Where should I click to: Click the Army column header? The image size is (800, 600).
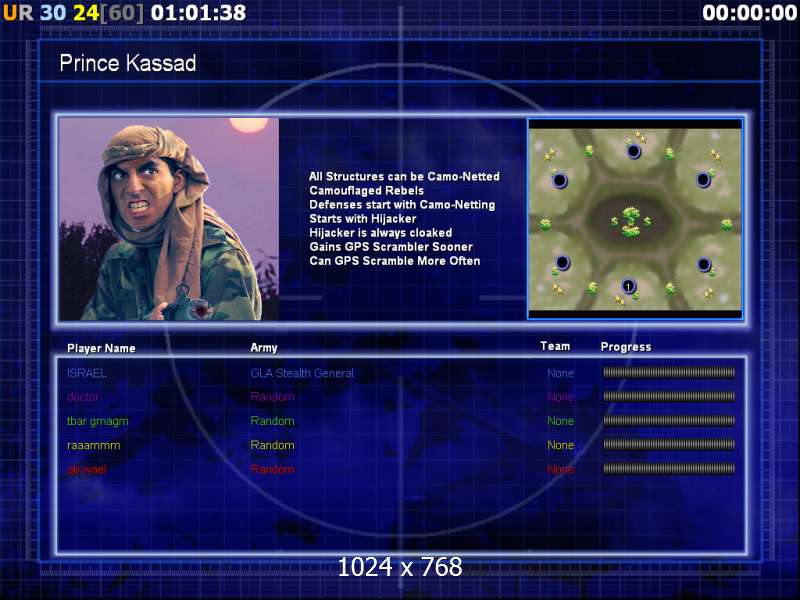264,348
